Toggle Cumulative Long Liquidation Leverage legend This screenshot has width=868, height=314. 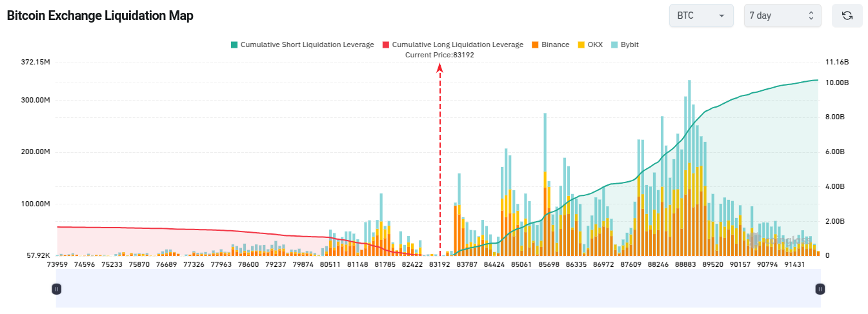(452, 44)
